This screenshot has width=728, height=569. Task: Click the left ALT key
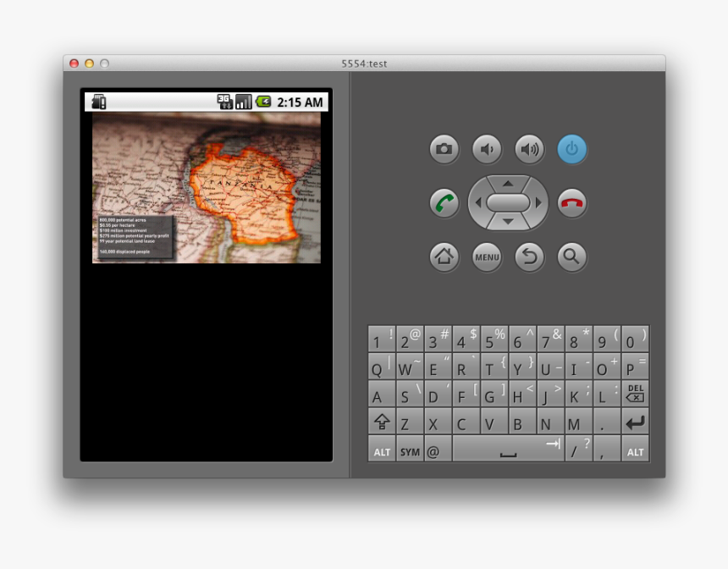[382, 448]
